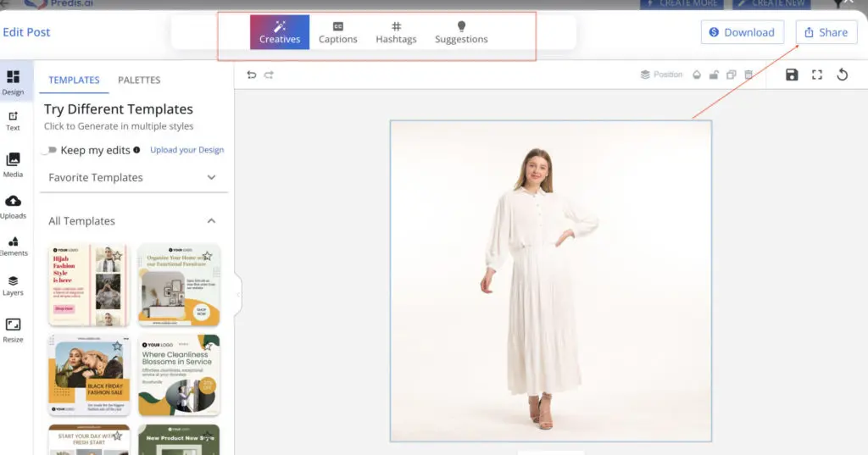The height and width of the screenshot is (455, 868).
Task: Click the CREATE NEW button
Action: tap(771, 4)
